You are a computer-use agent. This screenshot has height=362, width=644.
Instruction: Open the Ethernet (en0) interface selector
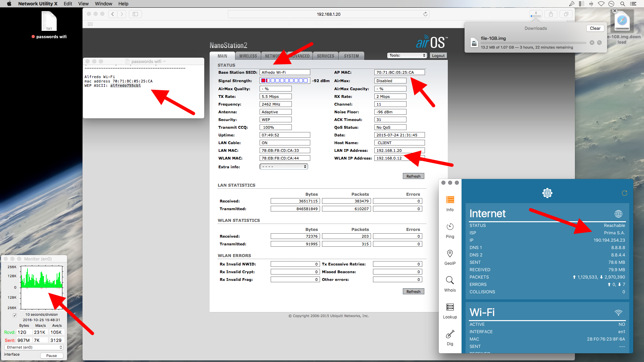[34, 347]
